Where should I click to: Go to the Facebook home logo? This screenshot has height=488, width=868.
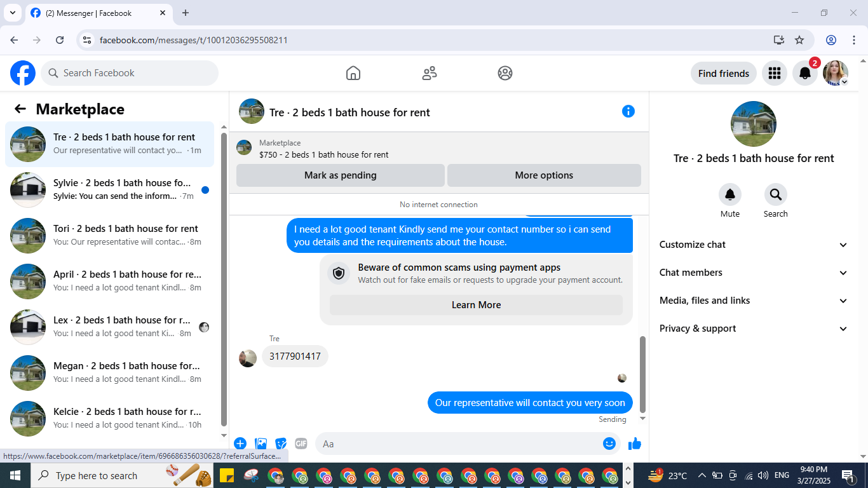[x=23, y=73]
